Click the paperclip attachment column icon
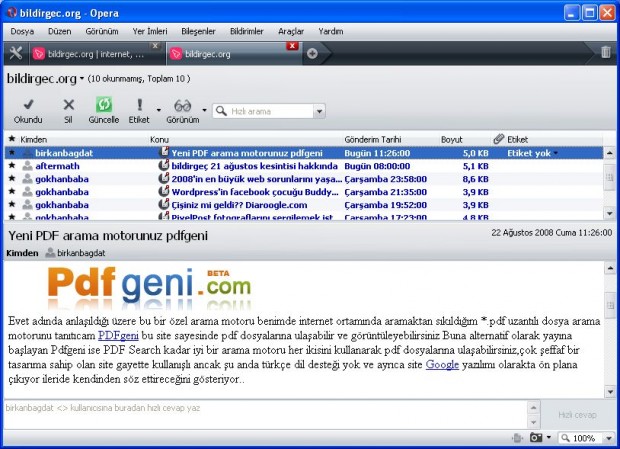Screen dimensions: 620x449 click(x=499, y=139)
